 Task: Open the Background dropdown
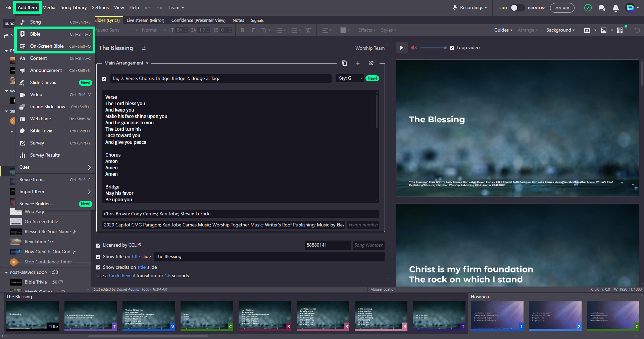tap(560, 30)
